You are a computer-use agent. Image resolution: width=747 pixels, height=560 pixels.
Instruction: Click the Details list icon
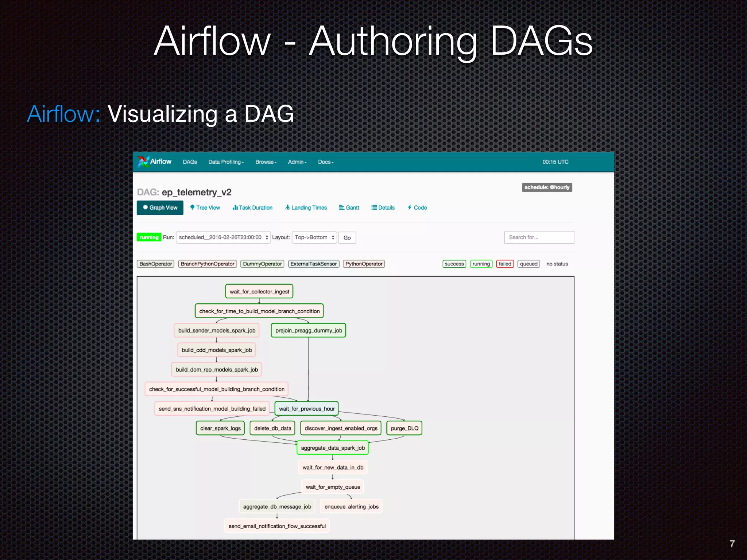tap(374, 207)
